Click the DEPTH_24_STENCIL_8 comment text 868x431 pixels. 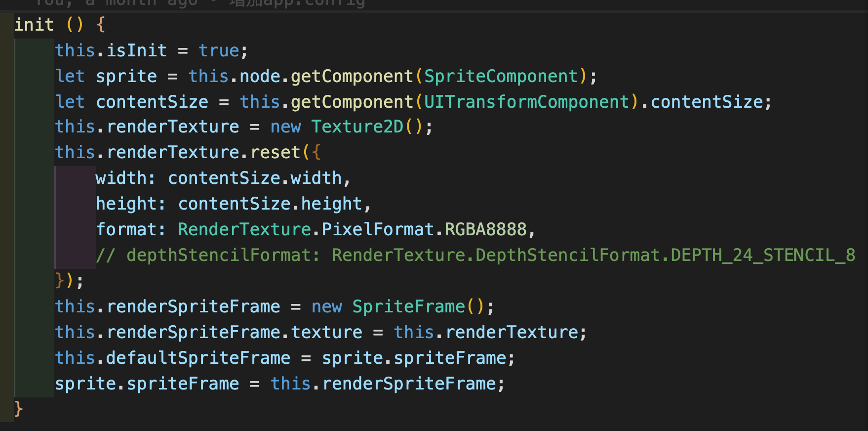(x=762, y=255)
